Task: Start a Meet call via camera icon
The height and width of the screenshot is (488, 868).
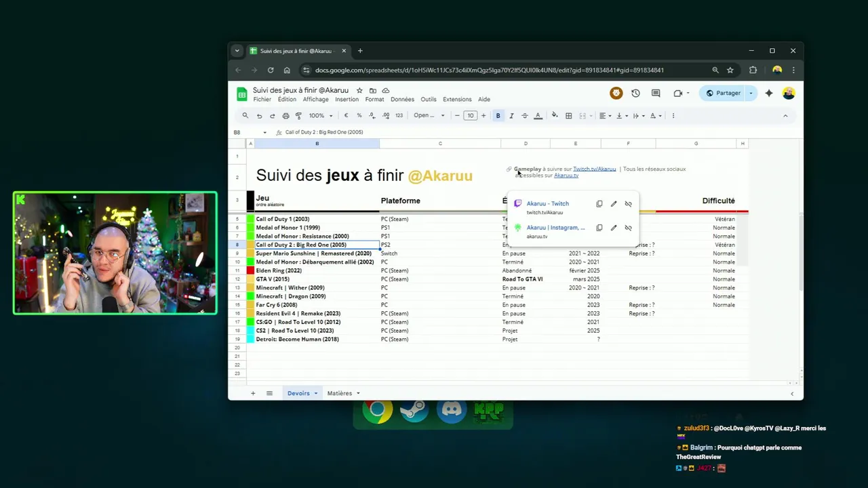Action: (x=678, y=94)
